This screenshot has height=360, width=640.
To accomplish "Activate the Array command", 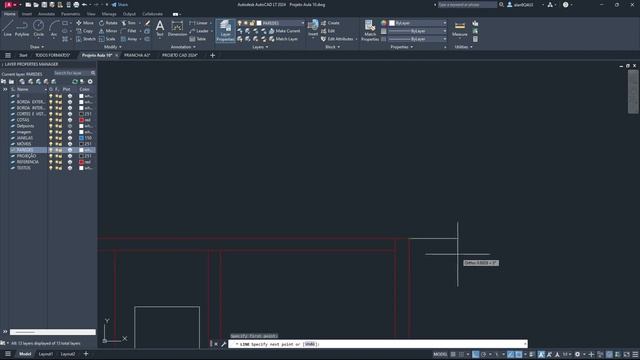I will (129, 39).
